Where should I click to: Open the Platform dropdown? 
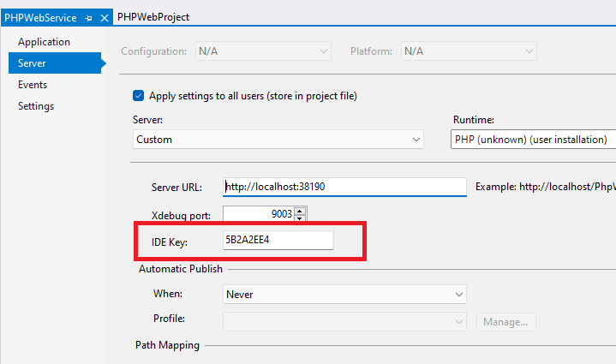(469, 51)
